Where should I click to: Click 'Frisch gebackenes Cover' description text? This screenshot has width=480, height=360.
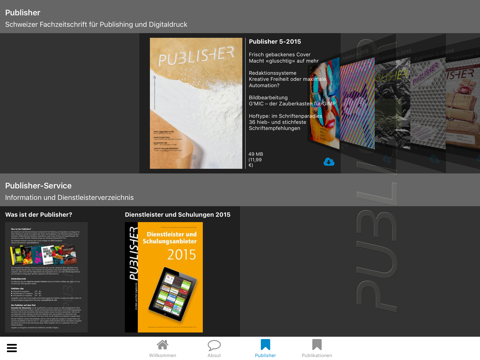click(279, 54)
